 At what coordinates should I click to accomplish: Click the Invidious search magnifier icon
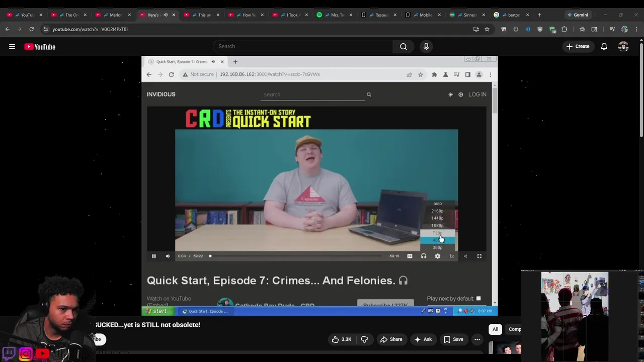point(369,95)
